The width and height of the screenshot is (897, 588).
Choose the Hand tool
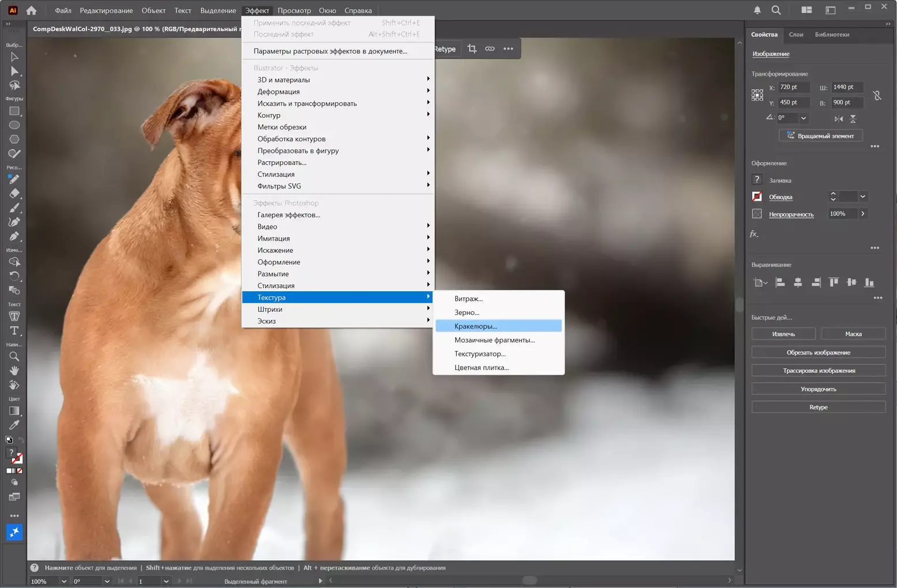point(14,371)
